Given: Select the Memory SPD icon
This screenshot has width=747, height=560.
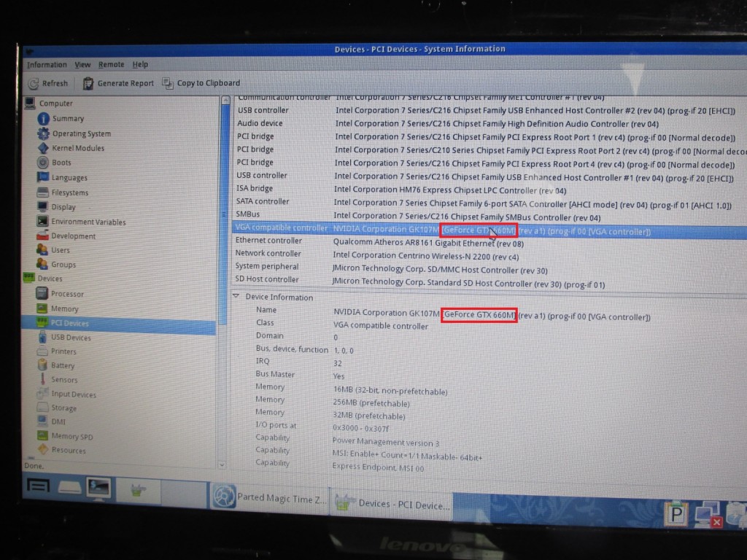Looking at the screenshot, I should (x=42, y=436).
